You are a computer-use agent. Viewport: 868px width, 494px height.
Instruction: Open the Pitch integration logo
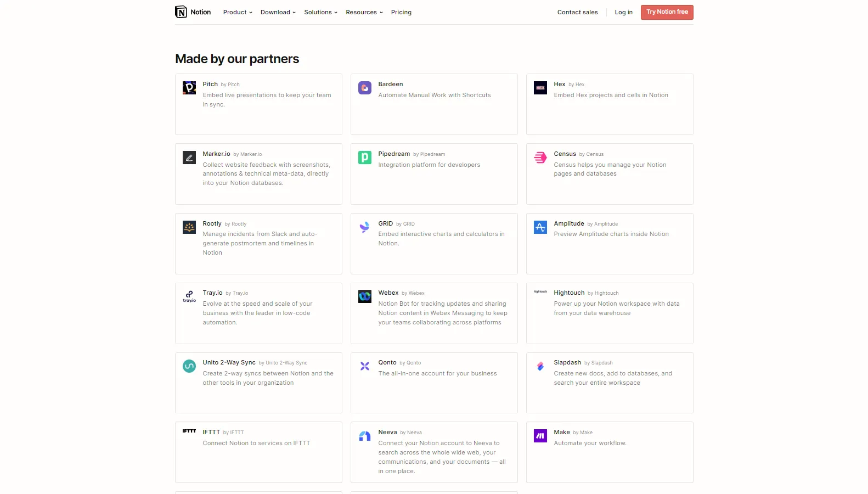[x=189, y=88]
